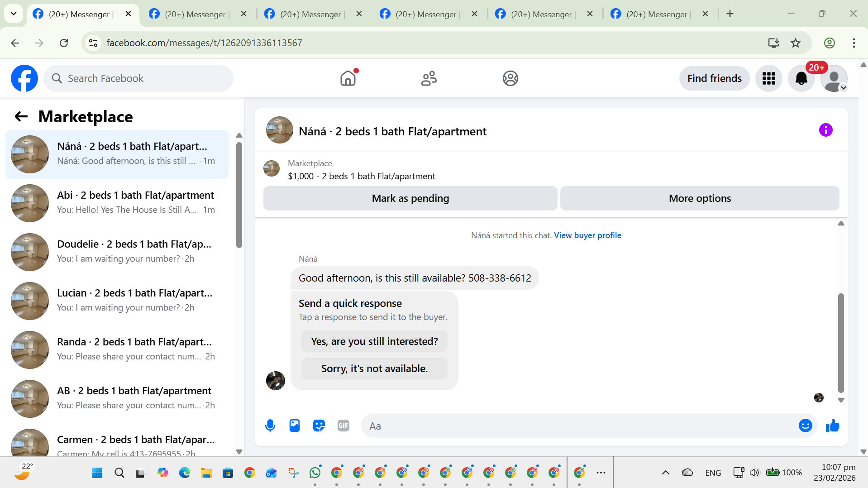Click the Náná chat header avatar
868x488 pixels.
279,130
